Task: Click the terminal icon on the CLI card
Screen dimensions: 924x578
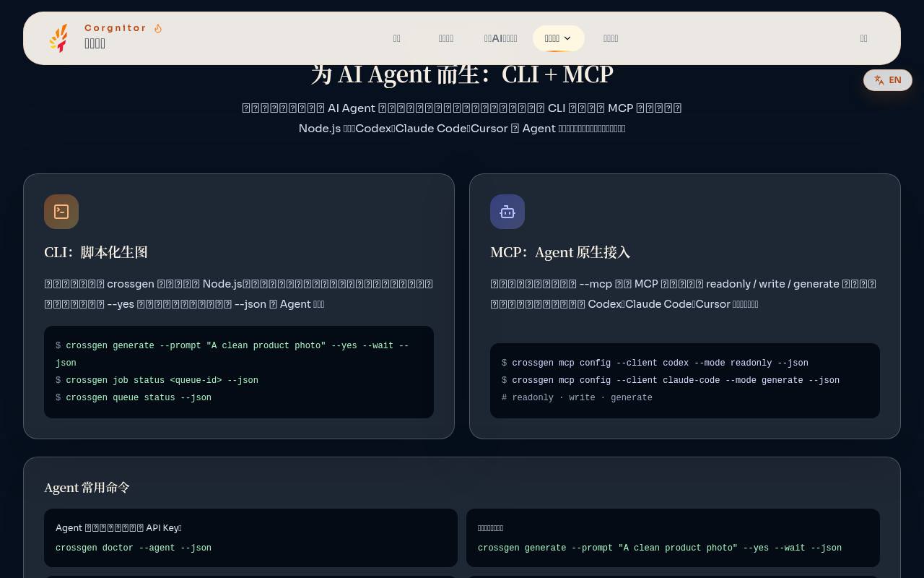Action: [x=61, y=212]
